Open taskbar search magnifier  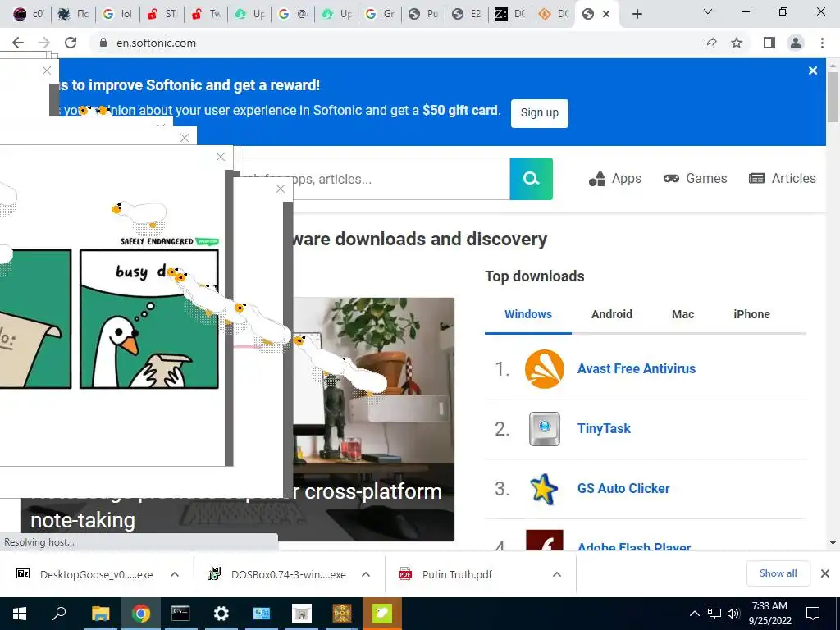pos(59,614)
